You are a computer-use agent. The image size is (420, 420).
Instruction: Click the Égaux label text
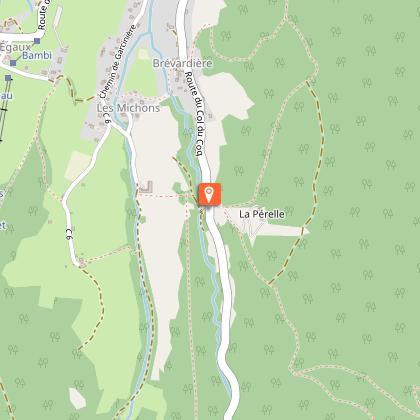16,47
